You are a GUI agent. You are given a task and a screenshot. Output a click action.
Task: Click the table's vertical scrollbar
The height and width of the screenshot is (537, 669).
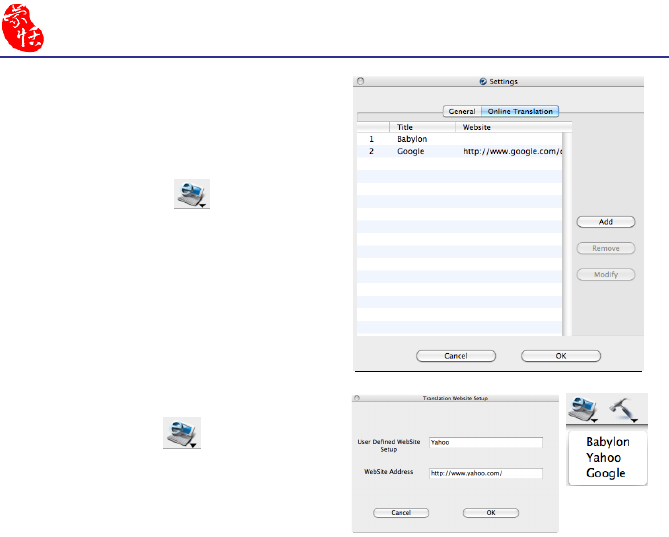click(567, 234)
